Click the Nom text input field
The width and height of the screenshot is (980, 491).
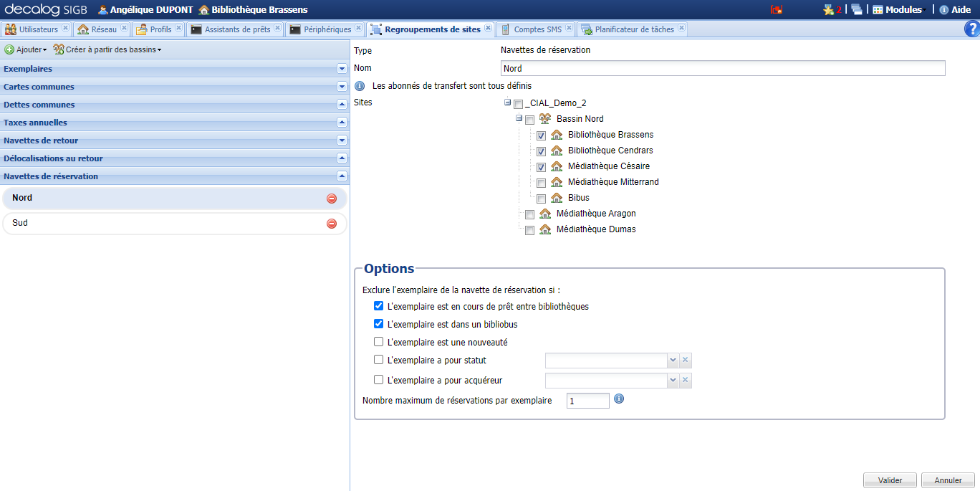pyautogui.click(x=722, y=69)
